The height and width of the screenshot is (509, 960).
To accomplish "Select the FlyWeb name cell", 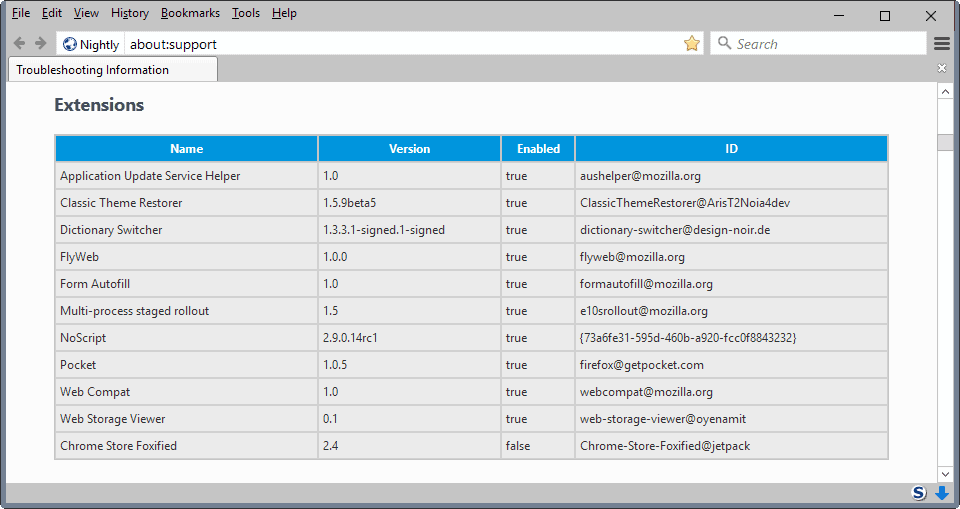I will [x=187, y=257].
